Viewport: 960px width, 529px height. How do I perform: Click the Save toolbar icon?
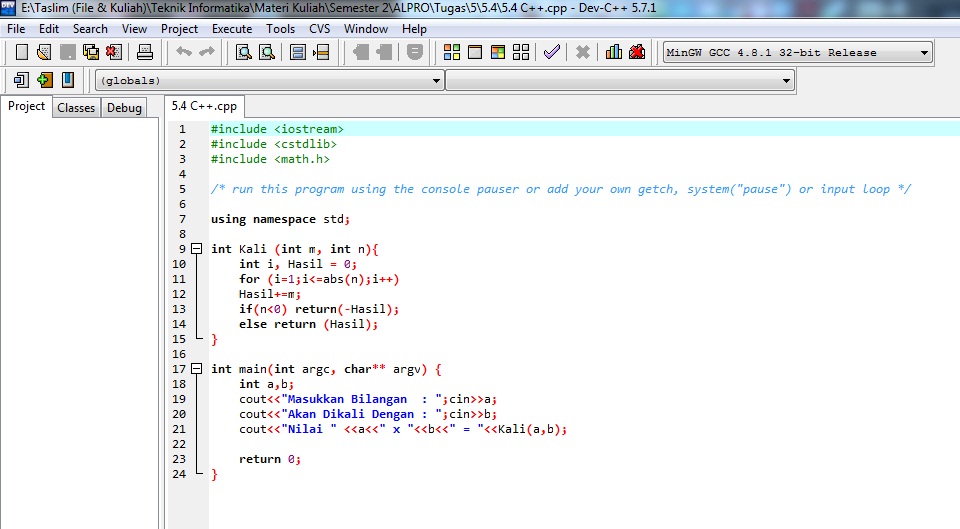(67, 52)
